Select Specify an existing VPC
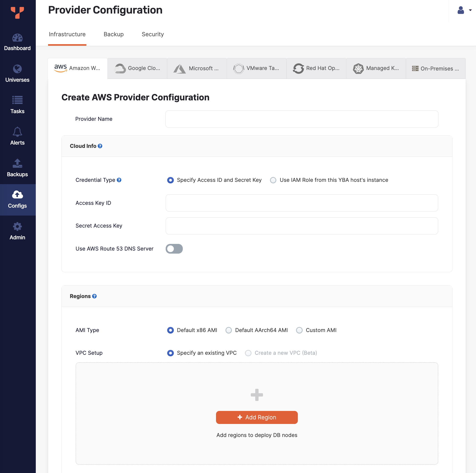 click(x=170, y=353)
